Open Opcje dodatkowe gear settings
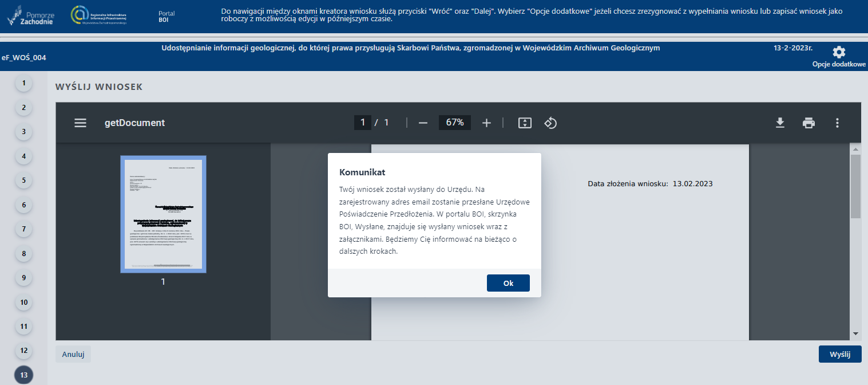 839,53
